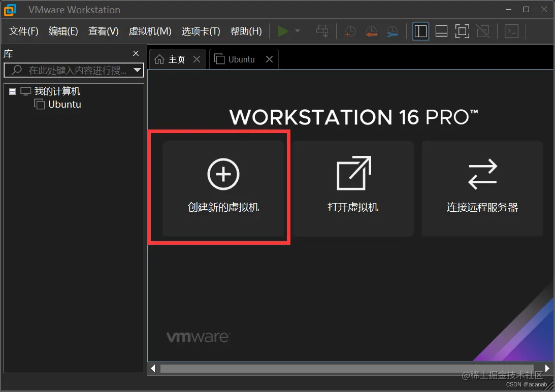This screenshot has width=555, height=392.
Task: Click the VMware Workstation title bar logo
Action: tap(10, 10)
